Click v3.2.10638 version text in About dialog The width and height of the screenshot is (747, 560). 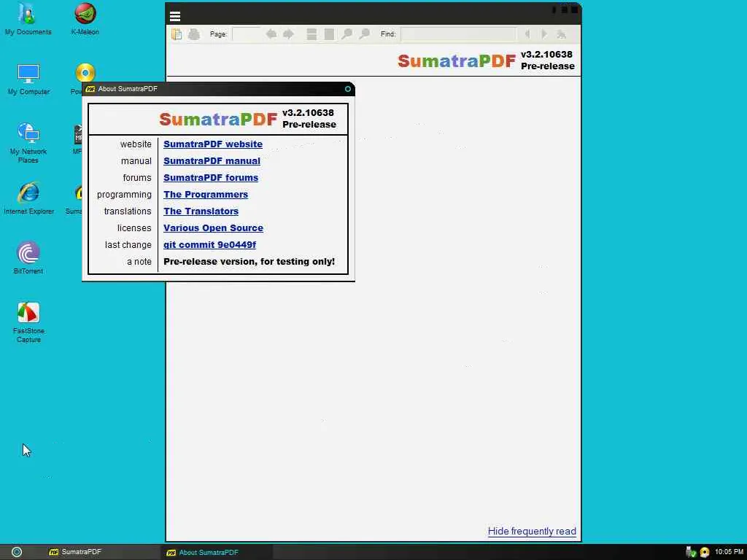click(309, 113)
